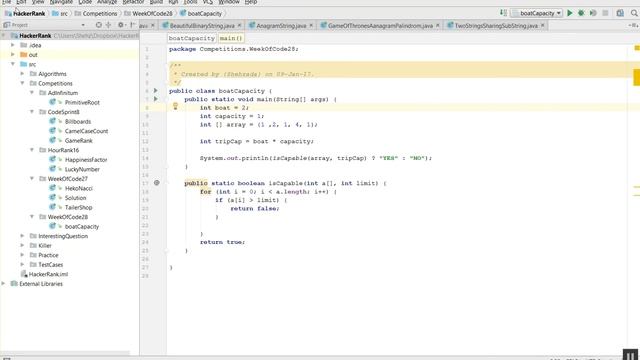The height and width of the screenshot is (360, 640).
Task: Click boatCapacity in editor breadcrumb
Action: pyautogui.click(x=191, y=38)
